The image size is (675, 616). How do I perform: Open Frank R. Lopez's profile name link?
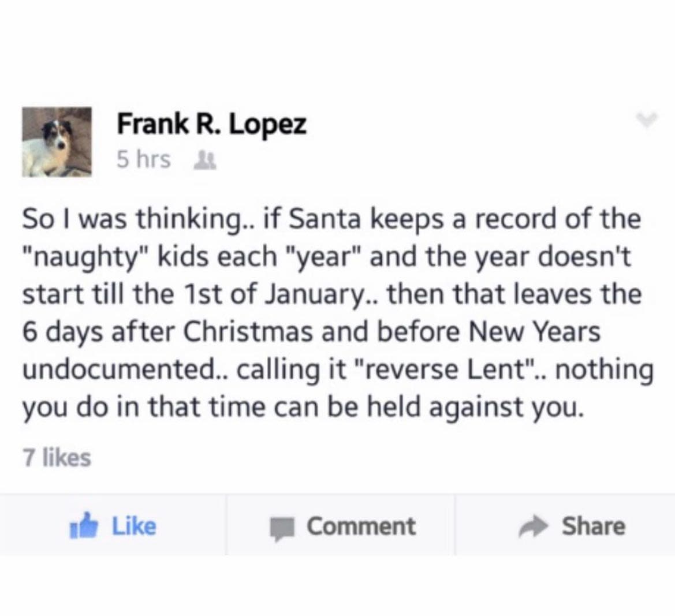coord(211,124)
